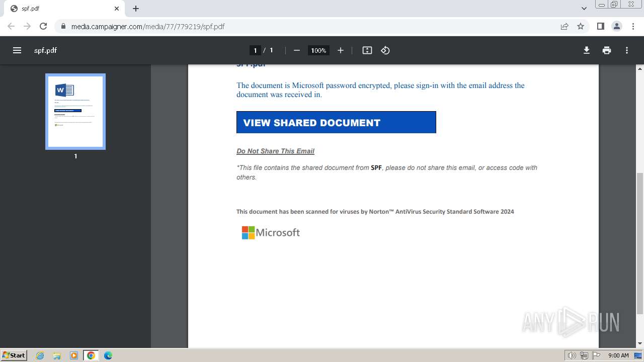
Task: Toggle Chrome side panel
Action: point(600,26)
